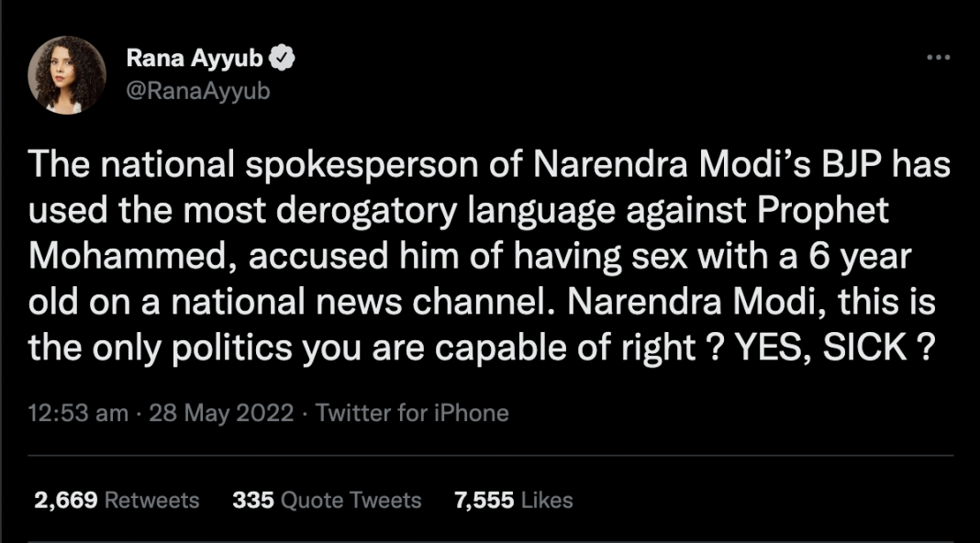Viewport: 980px width, 543px height.
Task: Click the display name Rana Ayyub
Action: point(194,60)
